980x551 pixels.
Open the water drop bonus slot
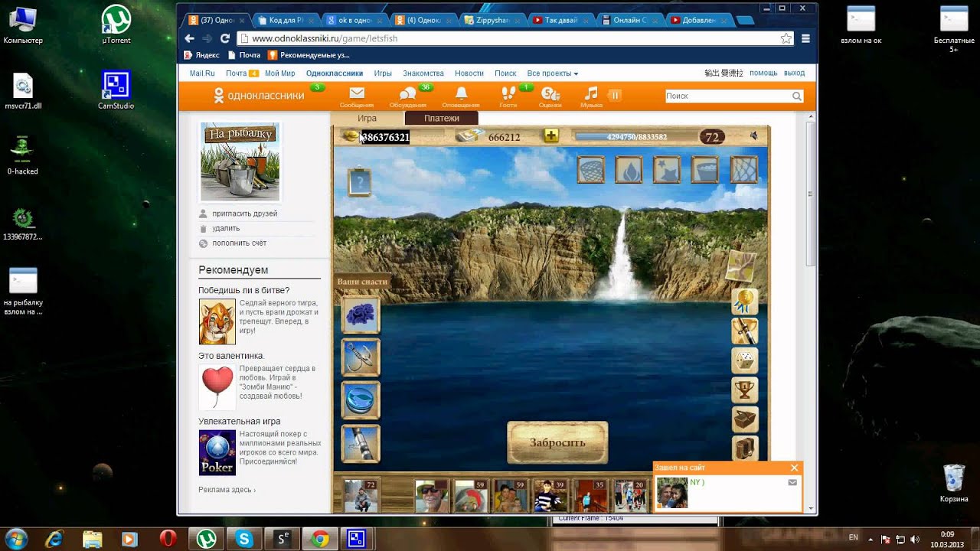pyautogui.click(x=629, y=170)
